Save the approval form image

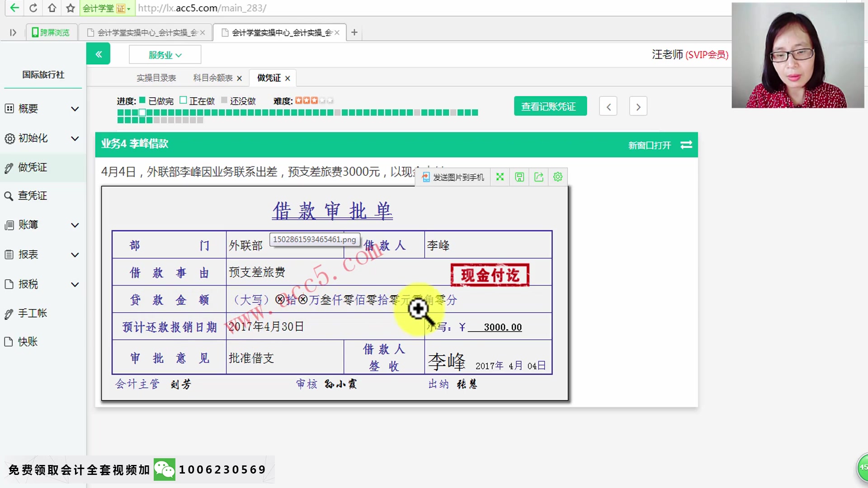pos(519,177)
